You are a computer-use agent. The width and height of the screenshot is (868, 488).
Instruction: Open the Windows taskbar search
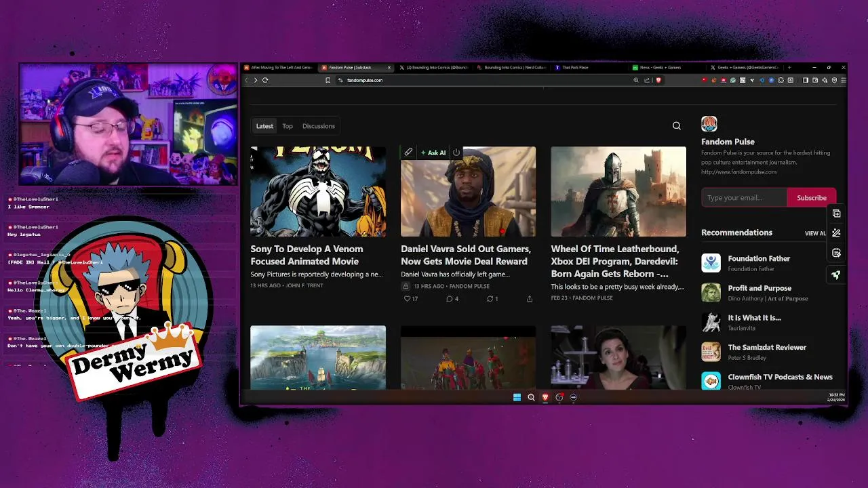[x=531, y=397]
